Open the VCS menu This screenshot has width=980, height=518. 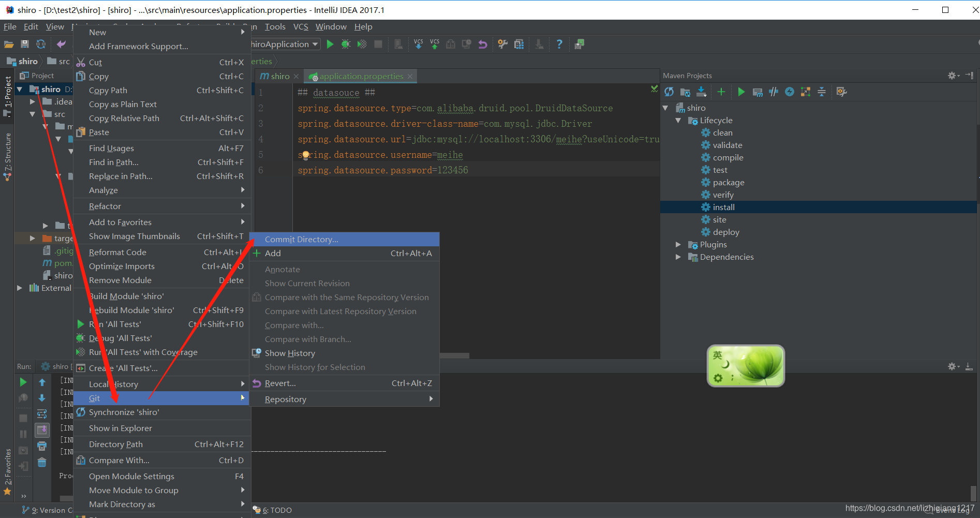pos(301,27)
